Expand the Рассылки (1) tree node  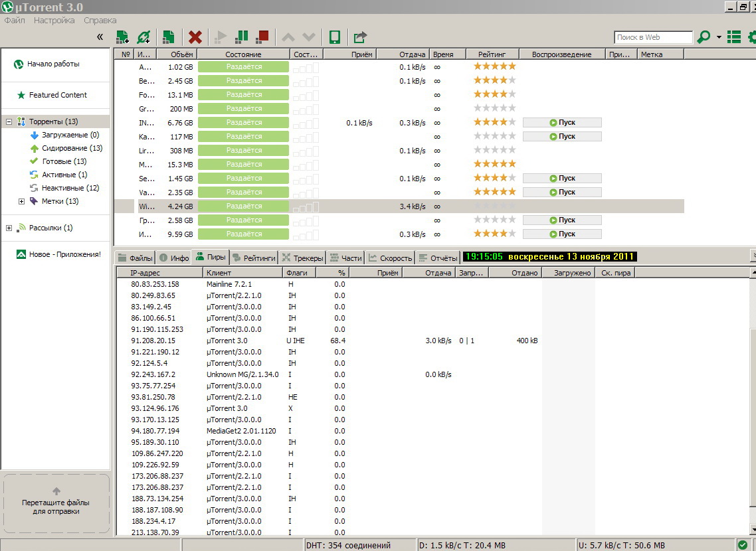click(9, 228)
